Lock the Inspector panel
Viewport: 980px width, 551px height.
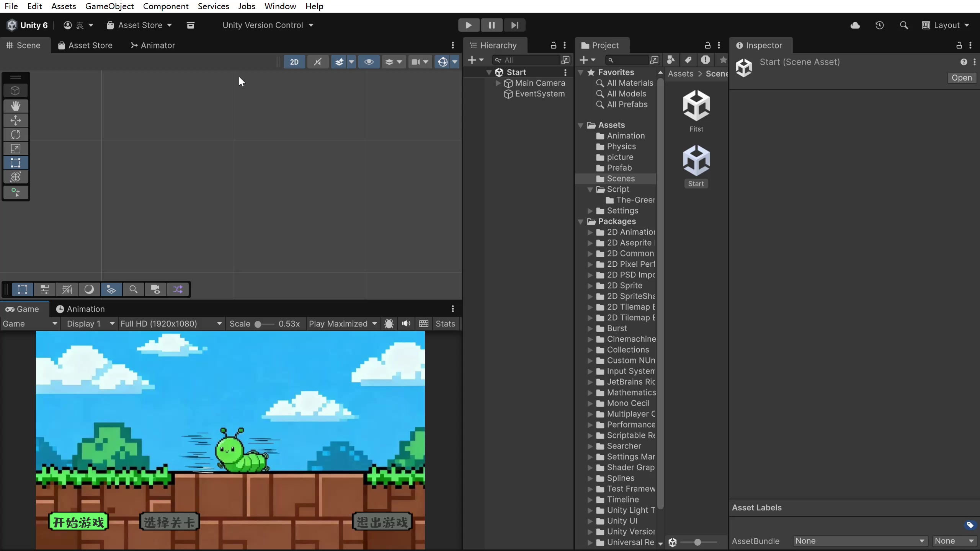coord(959,46)
